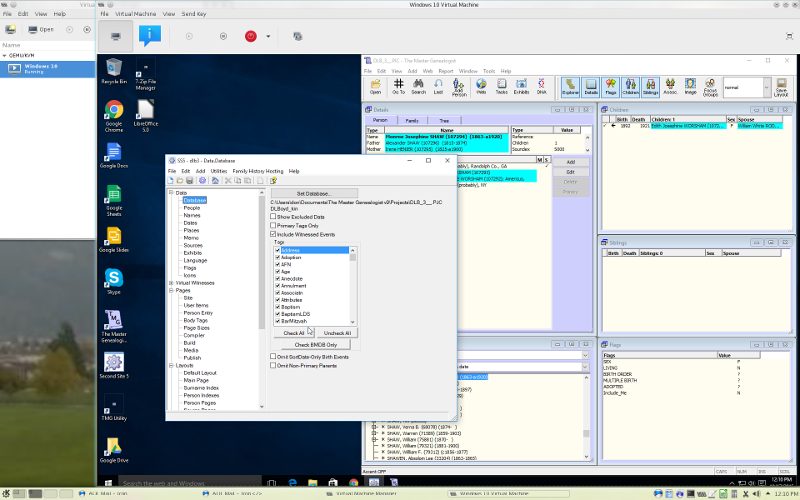Screen dimensions: 800x500
Task: Click the Focus Groups icon
Action: point(709,87)
